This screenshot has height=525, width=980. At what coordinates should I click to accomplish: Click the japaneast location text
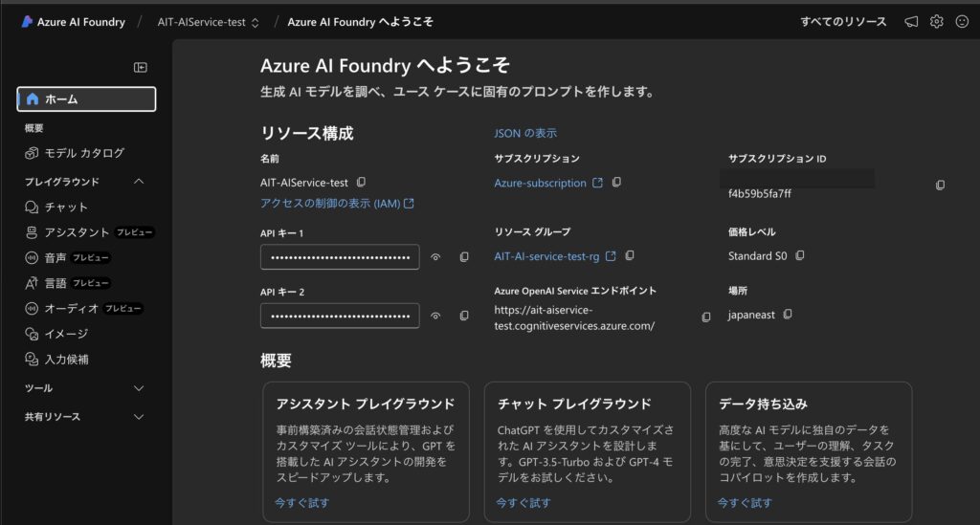(751, 315)
